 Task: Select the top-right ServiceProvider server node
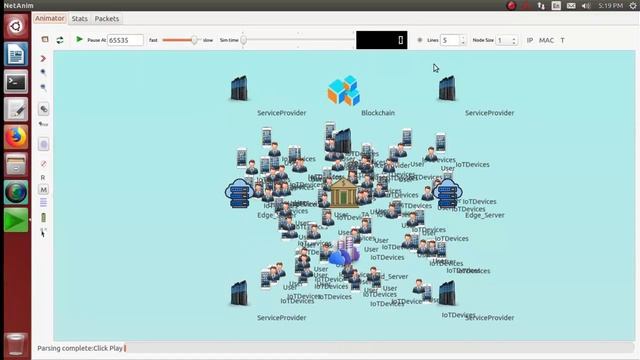point(447,88)
